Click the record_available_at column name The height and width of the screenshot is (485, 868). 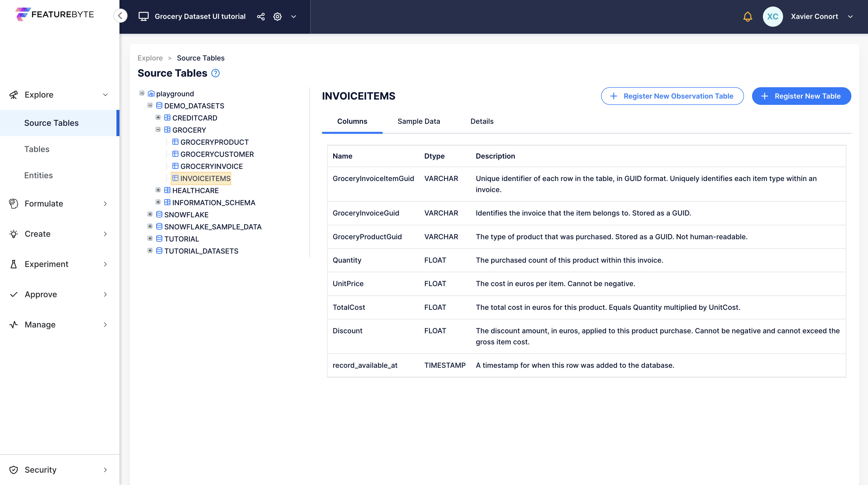(365, 365)
